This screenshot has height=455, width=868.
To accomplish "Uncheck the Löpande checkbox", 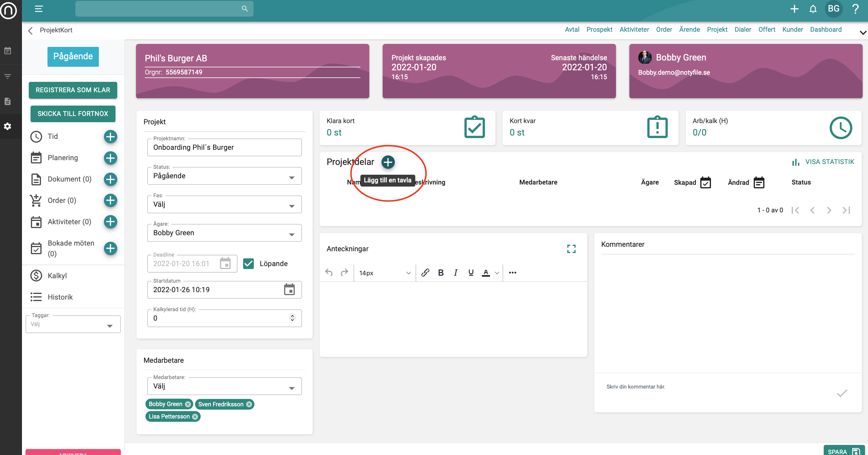I will [248, 263].
